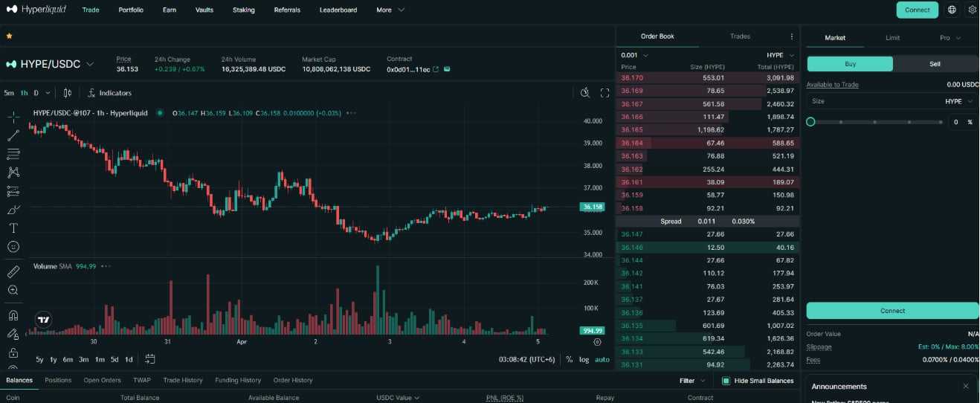The height and width of the screenshot is (403, 980).
Task: Select the text annotation tool
Action: pyautogui.click(x=13, y=228)
